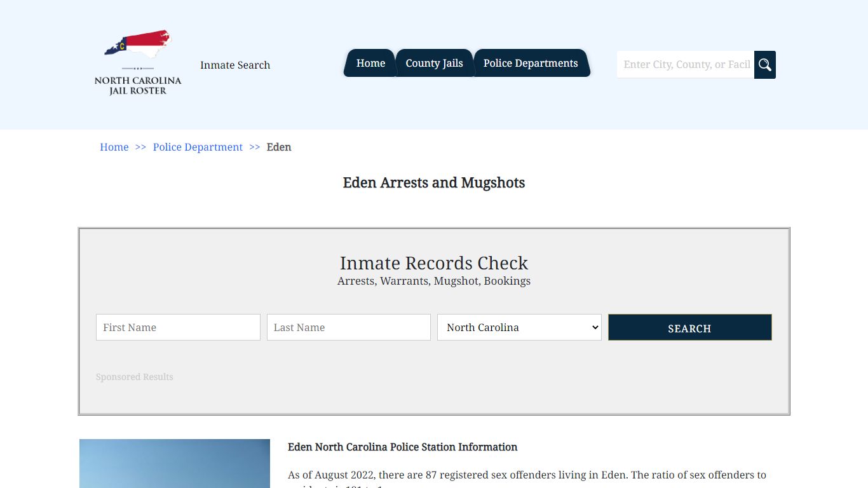The image size is (868, 488).
Task: Click the magnifying glass search icon
Action: [764, 64]
